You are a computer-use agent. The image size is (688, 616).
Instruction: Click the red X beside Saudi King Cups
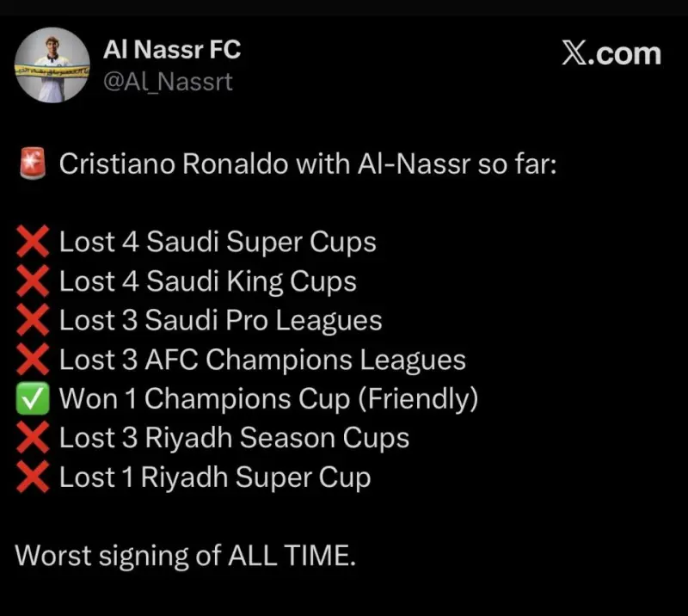coord(32,281)
